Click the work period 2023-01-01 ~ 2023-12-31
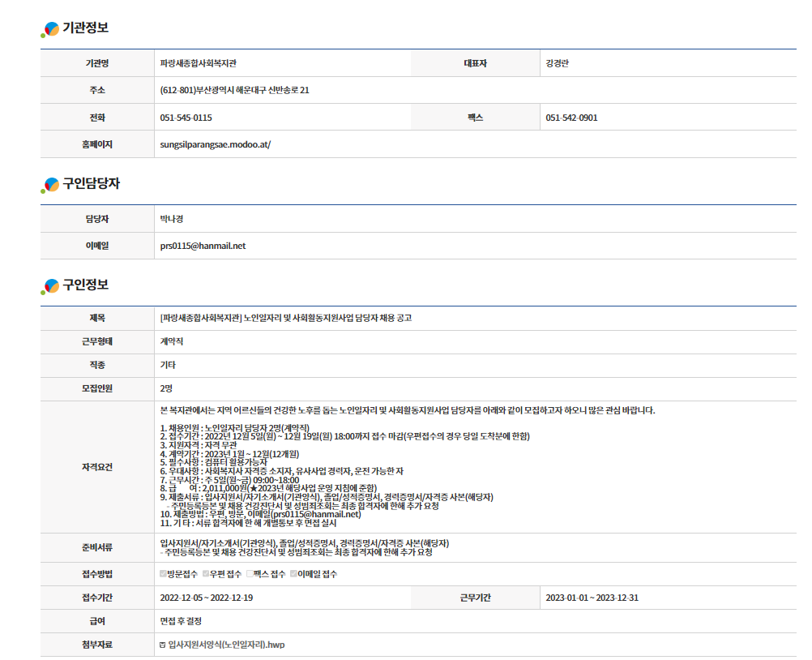812x660 pixels. 592,598
